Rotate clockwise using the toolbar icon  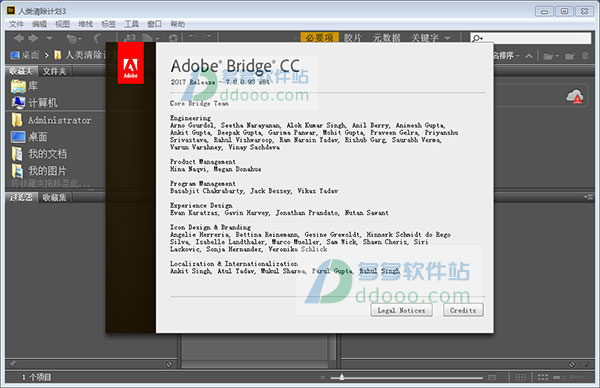pos(208,37)
